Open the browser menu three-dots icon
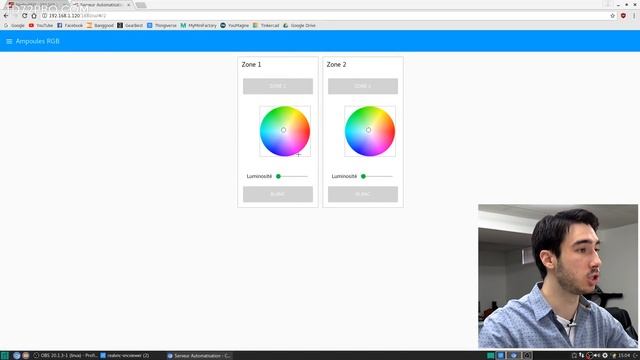This screenshot has width=640, height=360. point(634,16)
